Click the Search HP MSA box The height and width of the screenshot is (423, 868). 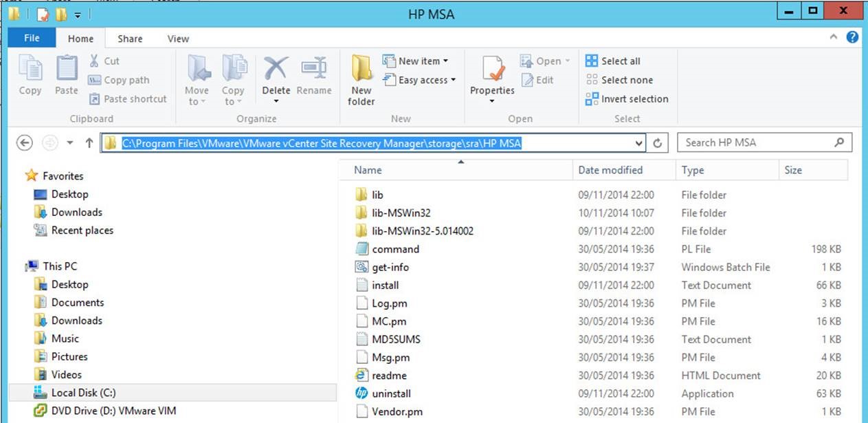coord(764,142)
